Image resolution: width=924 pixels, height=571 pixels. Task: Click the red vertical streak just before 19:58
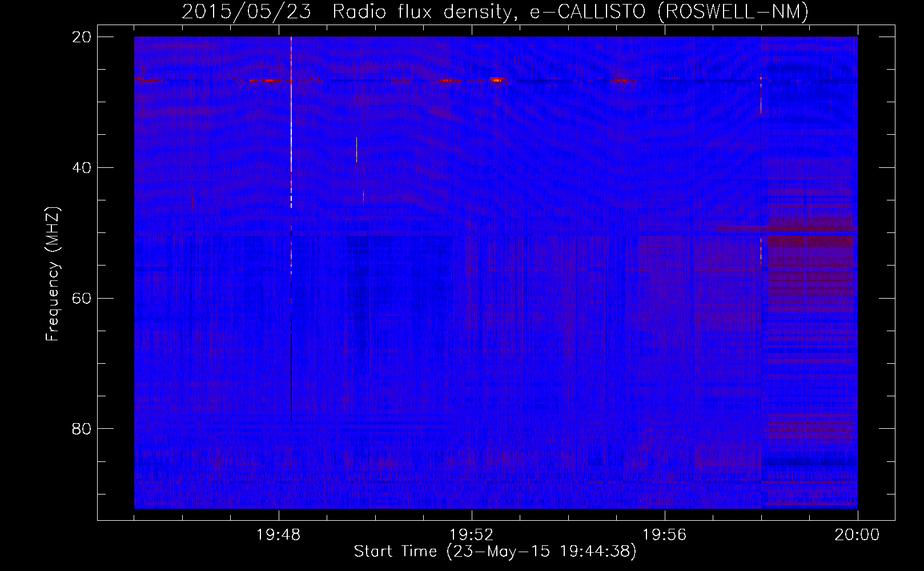761,94
